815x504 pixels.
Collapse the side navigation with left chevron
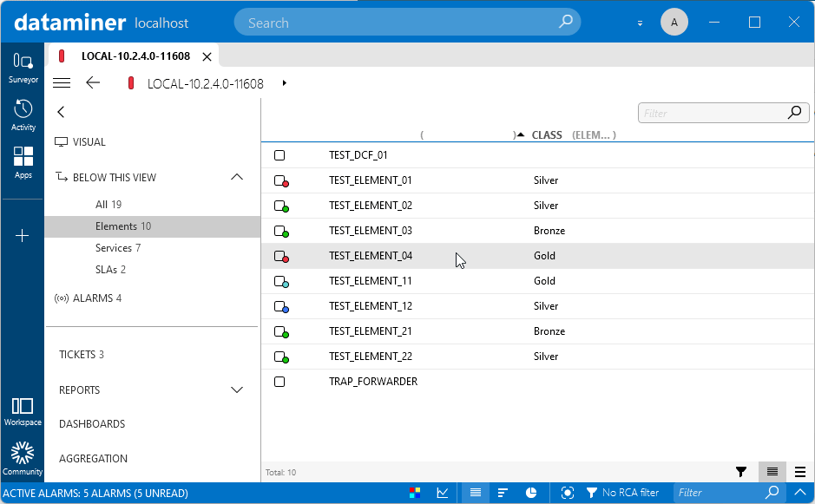[61, 112]
